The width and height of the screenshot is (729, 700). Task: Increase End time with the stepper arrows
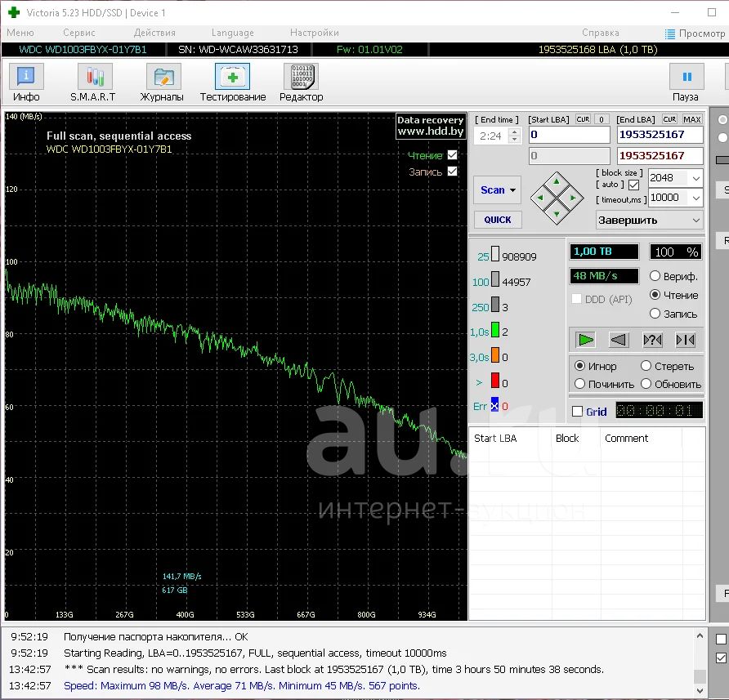coord(514,132)
